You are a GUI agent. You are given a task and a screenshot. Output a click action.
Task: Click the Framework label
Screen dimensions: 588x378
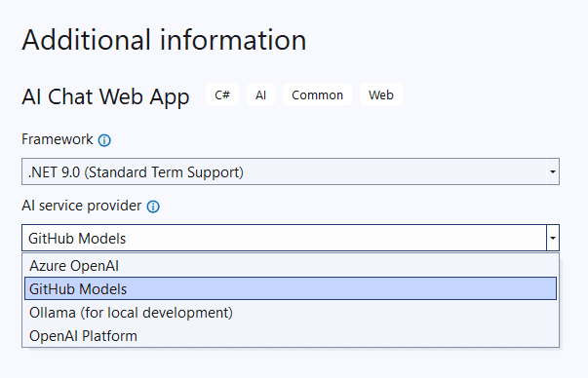[x=57, y=139]
